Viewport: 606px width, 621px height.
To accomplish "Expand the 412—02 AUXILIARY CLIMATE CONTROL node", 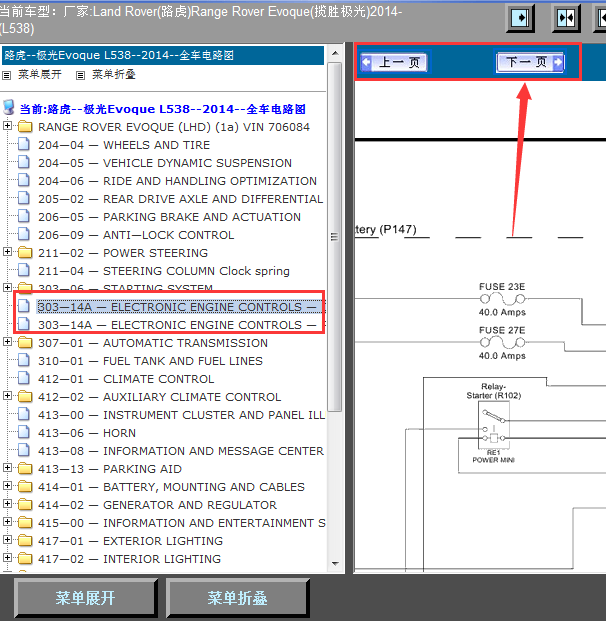I will [7, 395].
